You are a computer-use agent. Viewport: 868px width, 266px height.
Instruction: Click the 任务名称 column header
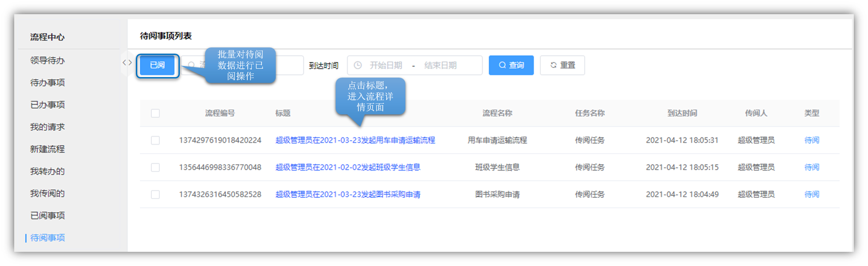point(590,113)
